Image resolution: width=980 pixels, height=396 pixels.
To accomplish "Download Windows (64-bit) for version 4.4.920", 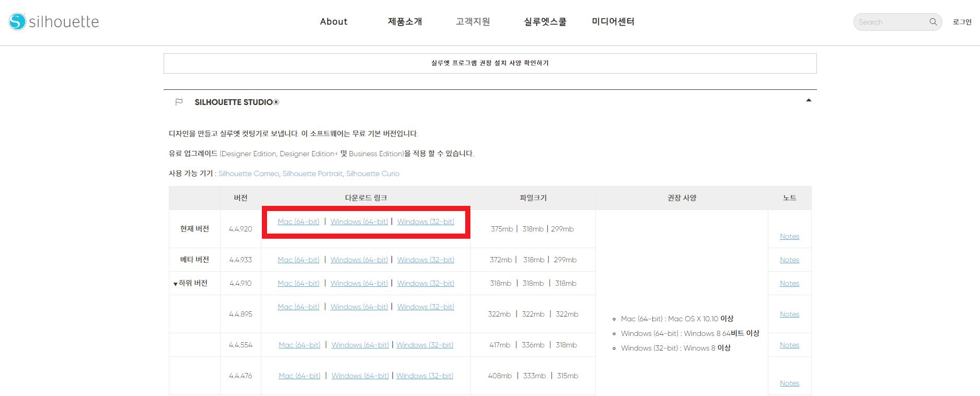I will (x=359, y=222).
